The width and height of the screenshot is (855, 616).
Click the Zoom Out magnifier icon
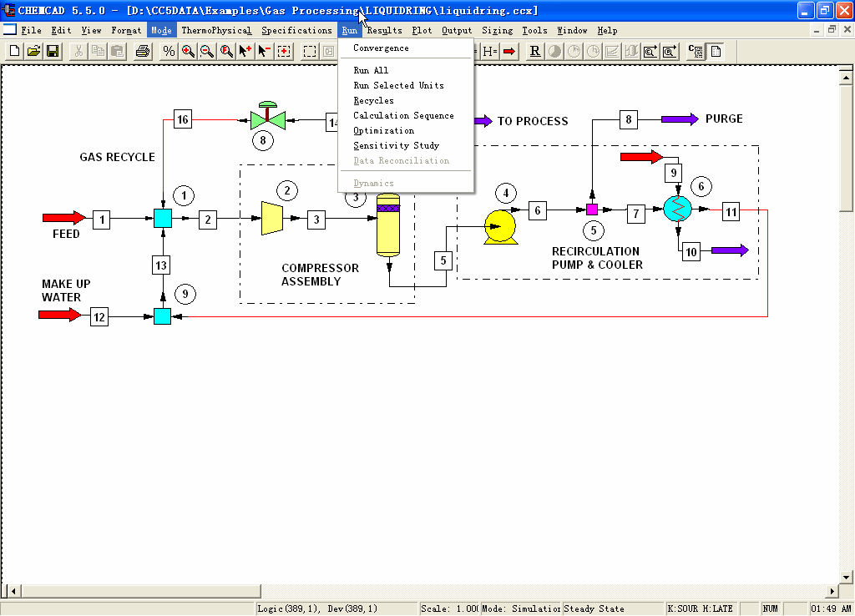click(x=207, y=51)
